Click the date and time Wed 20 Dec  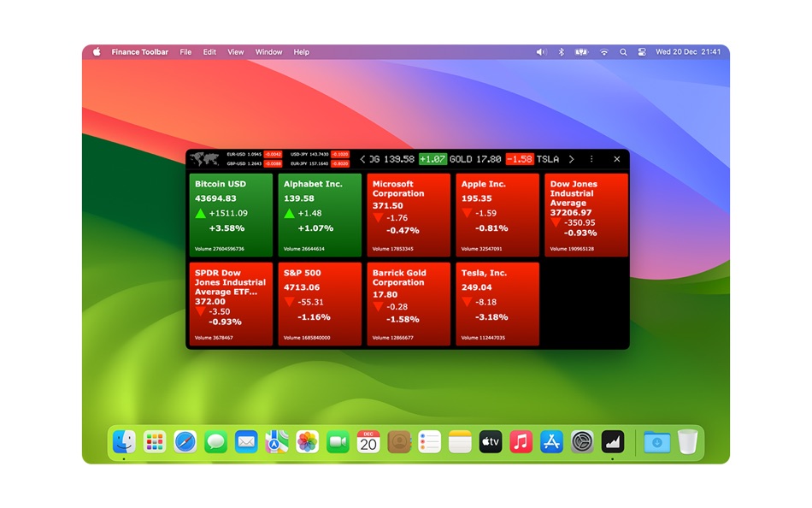click(688, 52)
